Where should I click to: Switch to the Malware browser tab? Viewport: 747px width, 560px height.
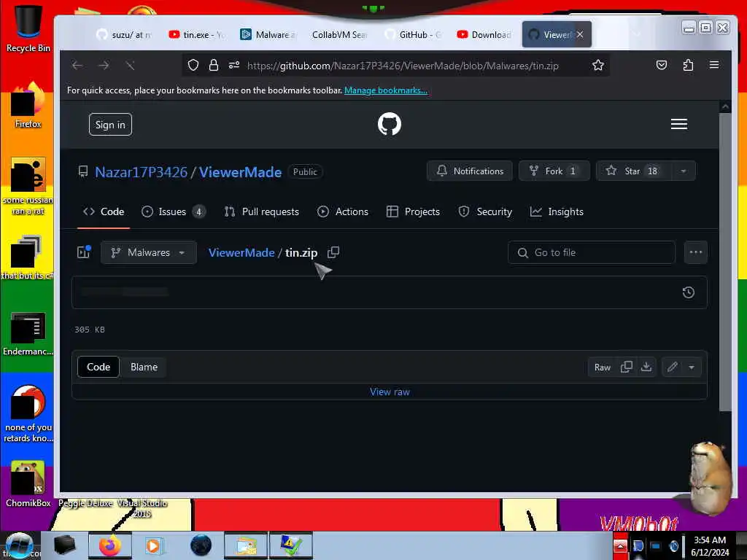coord(268,34)
